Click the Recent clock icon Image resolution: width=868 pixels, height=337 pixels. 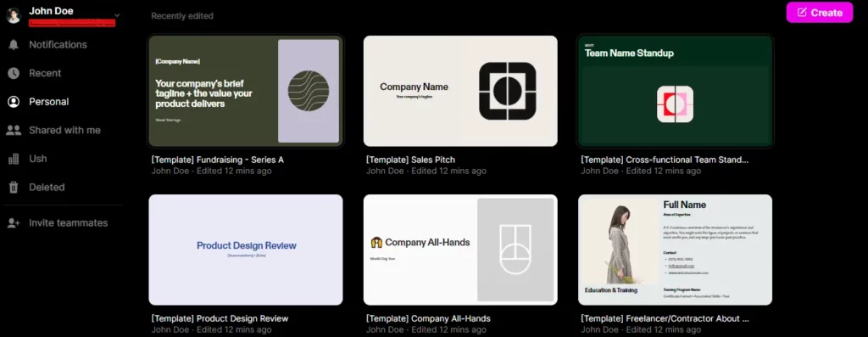pos(14,73)
